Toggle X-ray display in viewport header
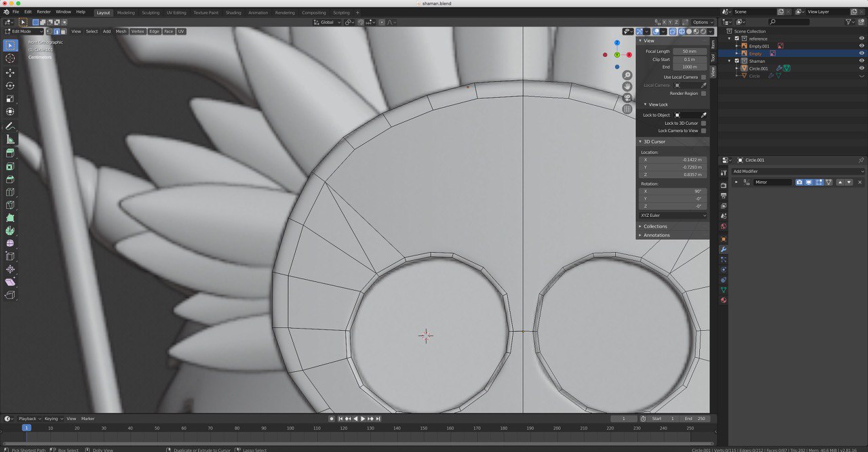Viewport: 868px width, 452px height. coord(673,31)
